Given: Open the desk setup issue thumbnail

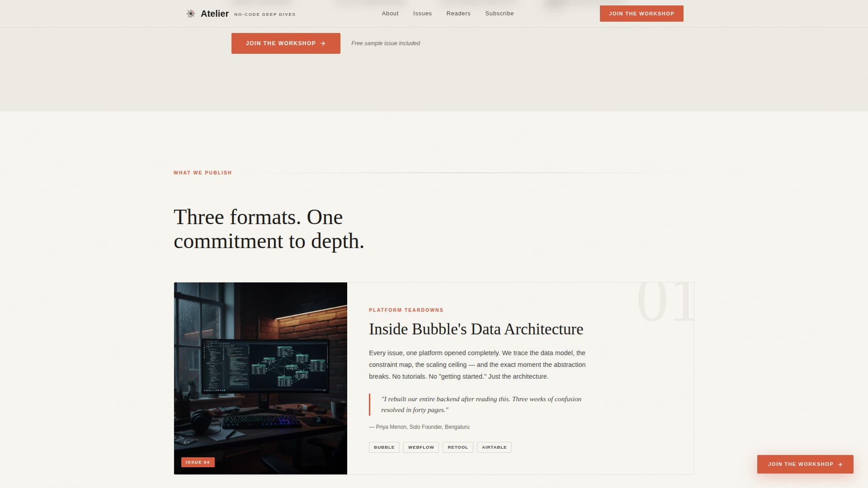Looking at the screenshot, I should pyautogui.click(x=260, y=378).
